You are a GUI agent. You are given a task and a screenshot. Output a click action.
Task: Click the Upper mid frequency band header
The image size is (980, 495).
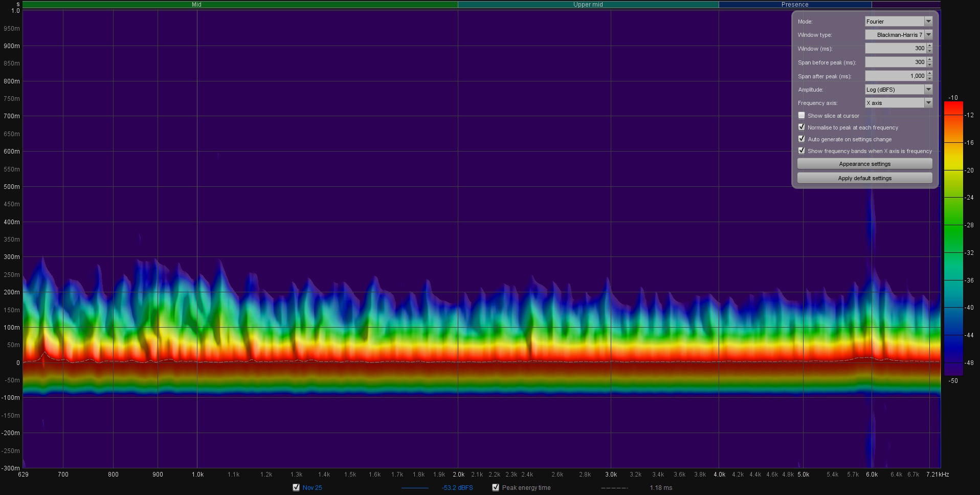(x=588, y=5)
